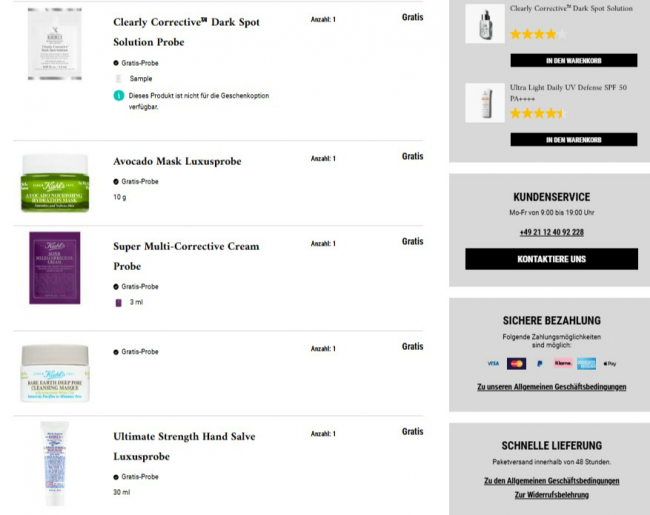The width and height of the screenshot is (650, 515).
Task: Add Ultra Light Daily UV Defense to cart
Action: 574,140
